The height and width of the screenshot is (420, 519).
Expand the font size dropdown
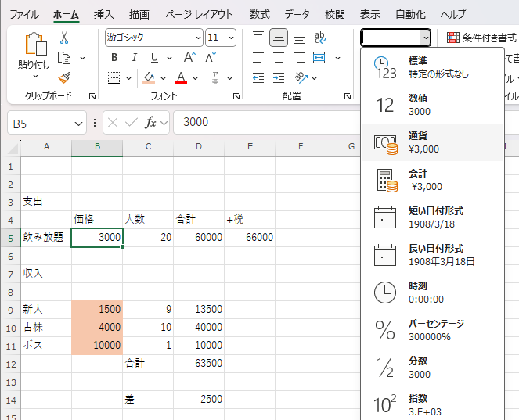pyautogui.click(x=231, y=38)
